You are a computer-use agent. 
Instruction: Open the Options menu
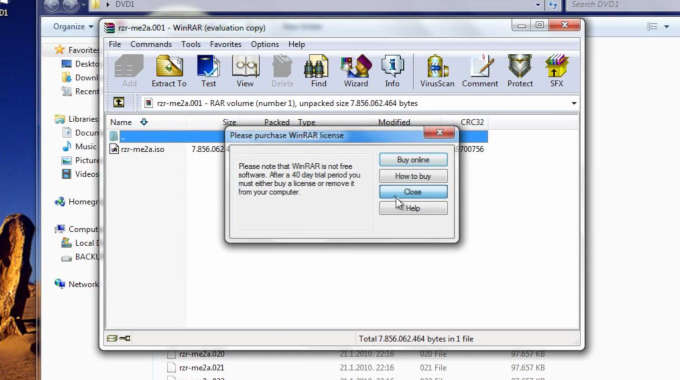pos(265,44)
